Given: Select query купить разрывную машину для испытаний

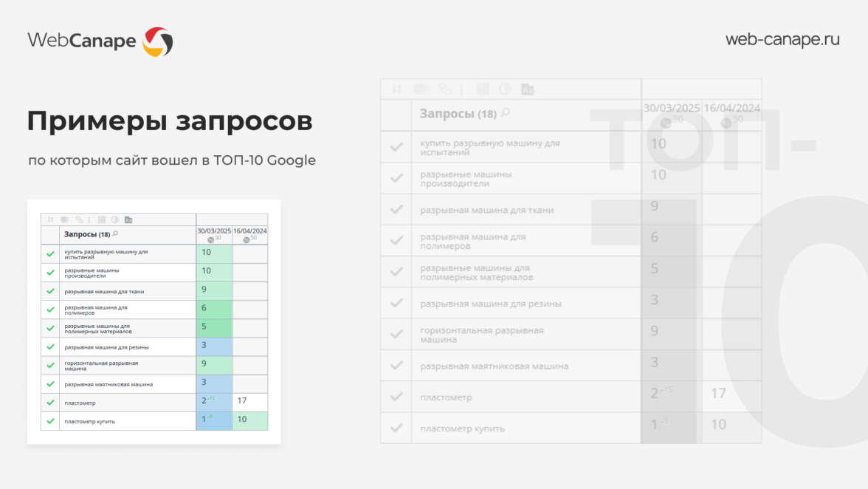Looking at the screenshot, I should 106,254.
